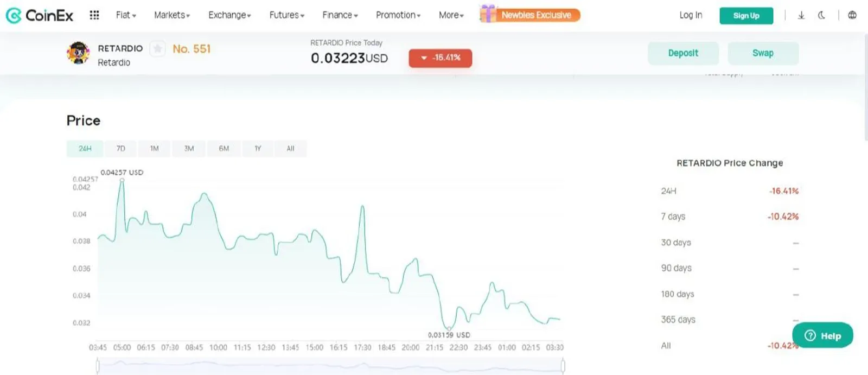Click the 0.03223USD price value

349,58
